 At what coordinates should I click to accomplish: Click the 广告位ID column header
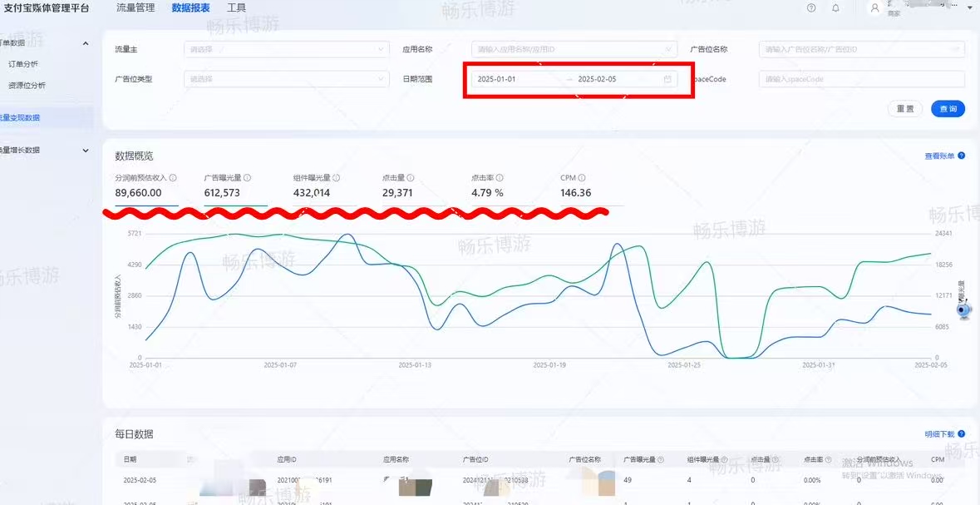[476, 459]
